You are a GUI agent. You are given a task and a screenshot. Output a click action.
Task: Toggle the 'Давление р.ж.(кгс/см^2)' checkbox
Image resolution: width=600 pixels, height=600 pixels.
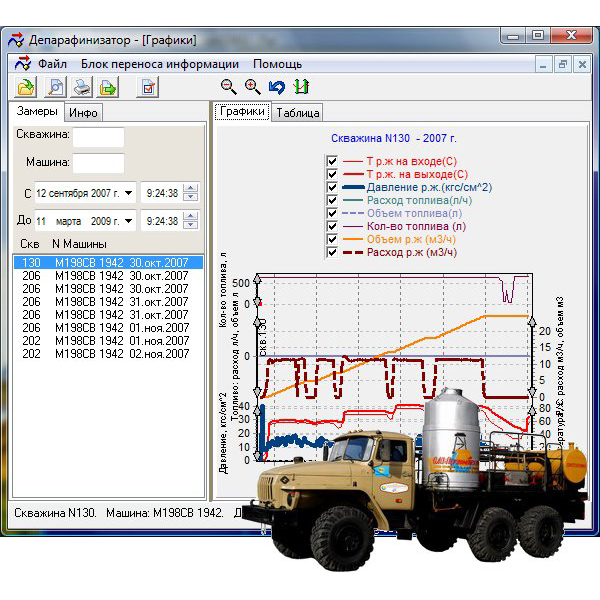point(332,187)
